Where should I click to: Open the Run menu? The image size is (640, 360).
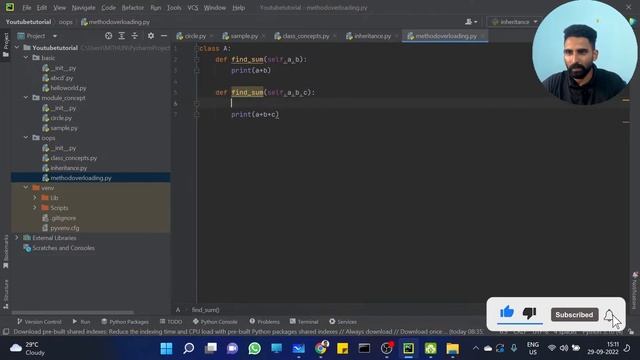tap(156, 8)
